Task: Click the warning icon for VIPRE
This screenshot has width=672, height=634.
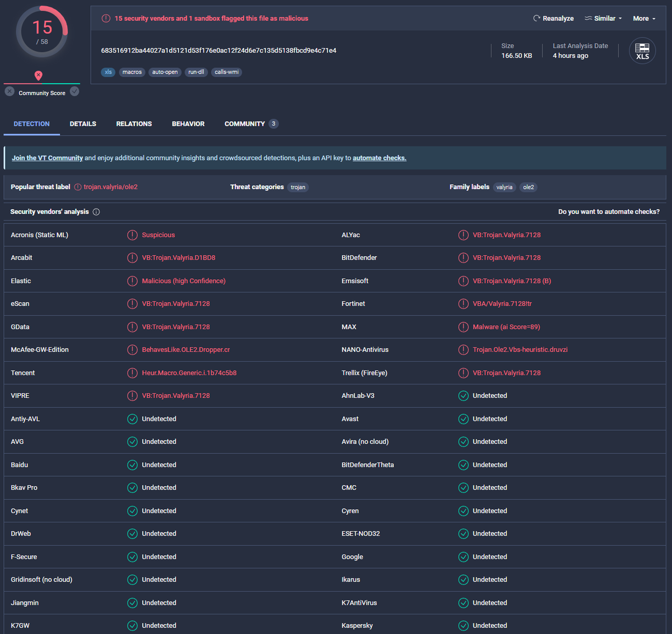Action: point(132,396)
